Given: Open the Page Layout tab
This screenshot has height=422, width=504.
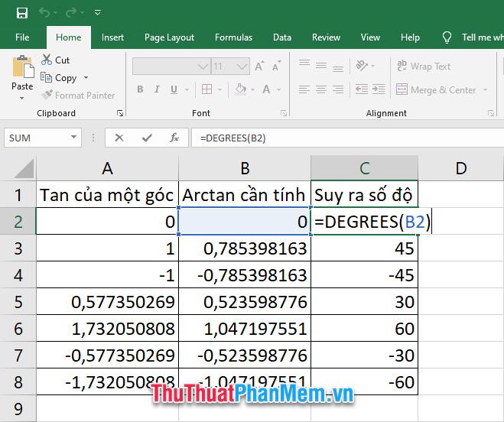Looking at the screenshot, I should pos(169,37).
